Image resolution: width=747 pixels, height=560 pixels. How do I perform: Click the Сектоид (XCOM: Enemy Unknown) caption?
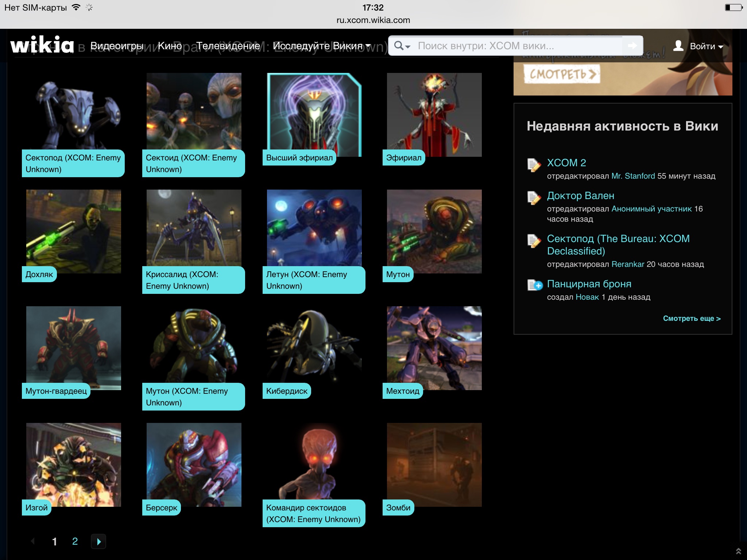click(x=193, y=163)
